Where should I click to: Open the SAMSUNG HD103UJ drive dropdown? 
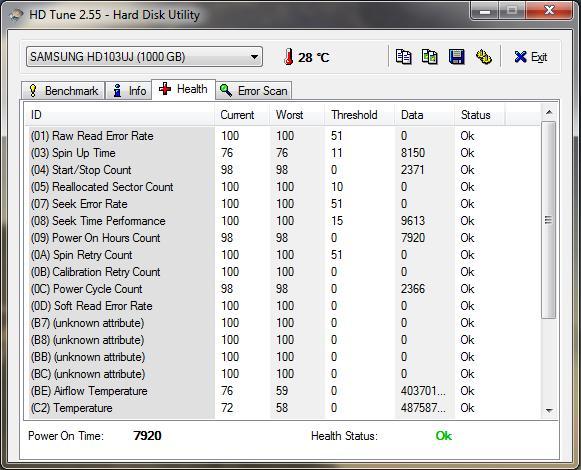pos(144,57)
